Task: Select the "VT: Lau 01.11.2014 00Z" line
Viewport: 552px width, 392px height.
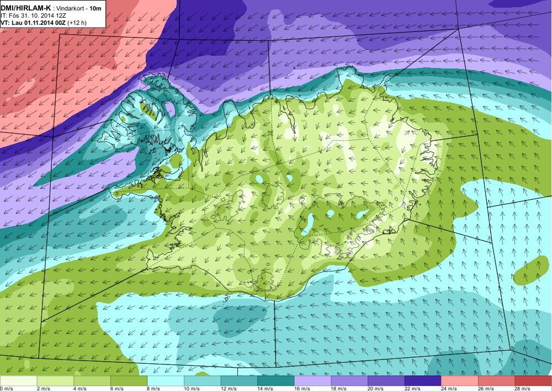Action: [35, 23]
